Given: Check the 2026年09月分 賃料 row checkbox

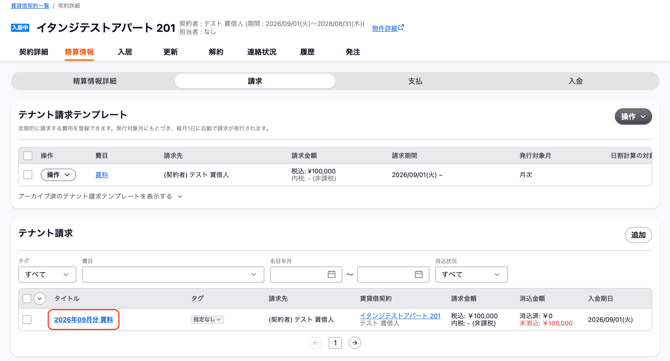Looking at the screenshot, I should point(27,320).
